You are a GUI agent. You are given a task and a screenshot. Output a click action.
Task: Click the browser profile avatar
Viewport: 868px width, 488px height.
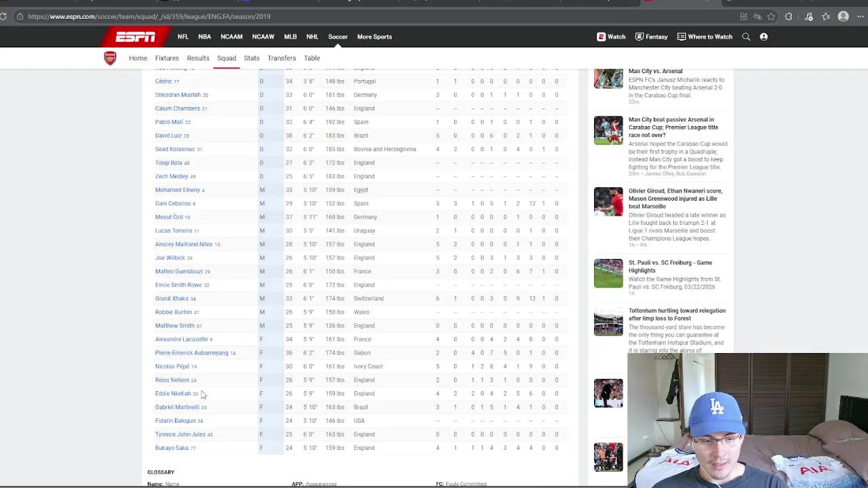(844, 16)
